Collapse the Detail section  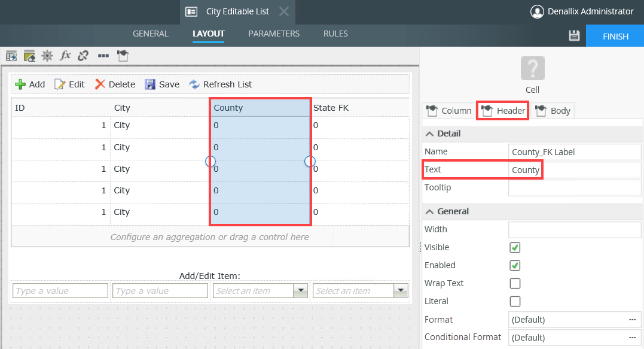click(x=429, y=133)
